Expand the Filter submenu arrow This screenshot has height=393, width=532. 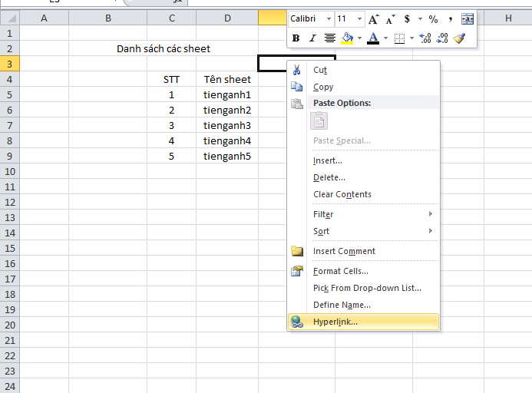430,214
